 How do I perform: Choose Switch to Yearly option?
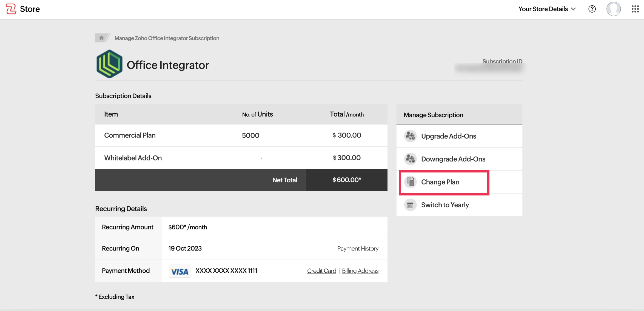coord(445,205)
